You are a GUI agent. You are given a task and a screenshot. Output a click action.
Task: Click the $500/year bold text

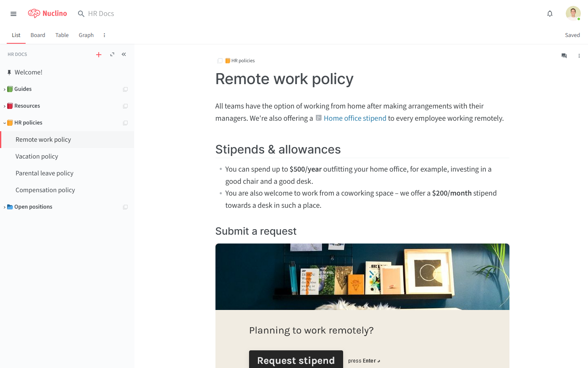(x=306, y=169)
